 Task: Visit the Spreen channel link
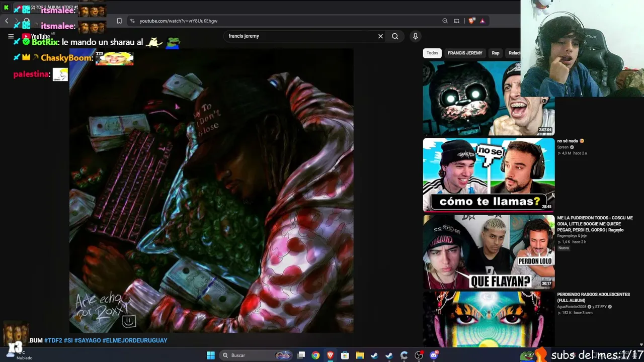point(562,147)
